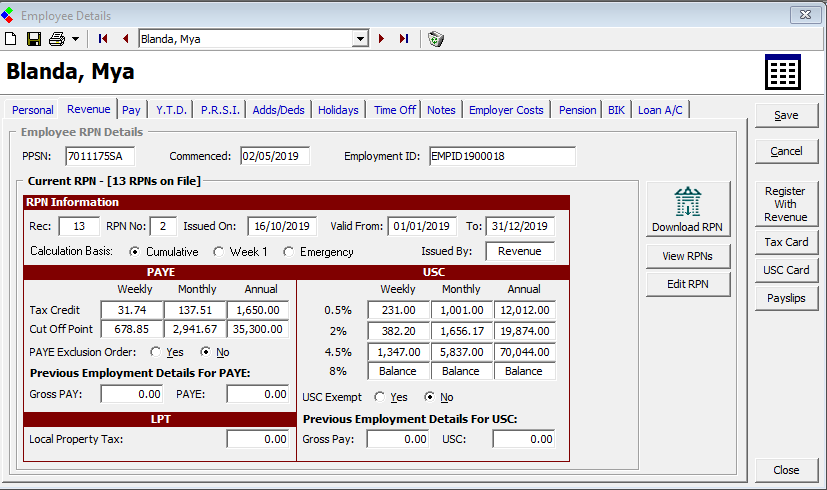Set USC Exempt to Yes
This screenshot has width=827, height=490.
(x=378, y=397)
